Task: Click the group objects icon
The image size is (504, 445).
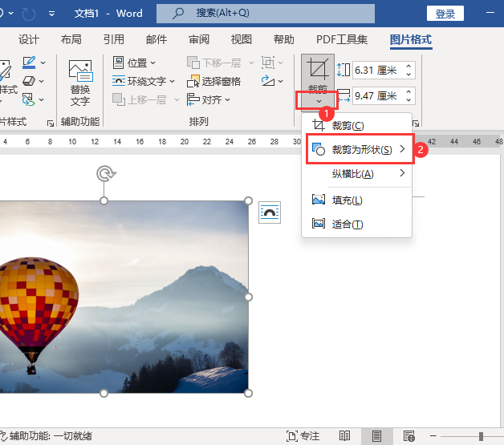Action: tap(268, 63)
